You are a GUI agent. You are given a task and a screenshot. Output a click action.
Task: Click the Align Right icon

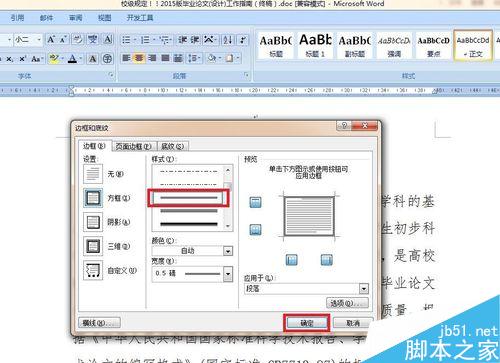coord(152,59)
